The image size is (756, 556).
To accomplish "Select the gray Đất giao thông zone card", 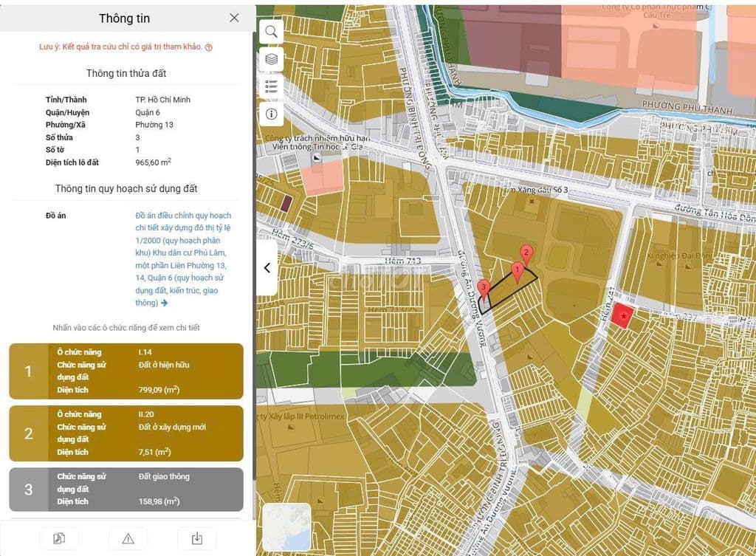I will [126, 489].
